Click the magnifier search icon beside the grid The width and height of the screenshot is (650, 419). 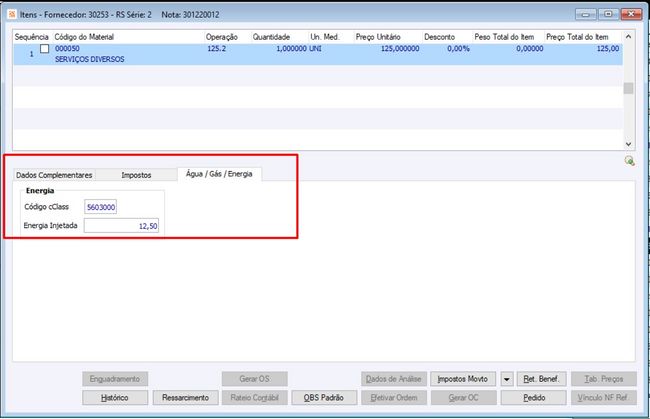629,161
